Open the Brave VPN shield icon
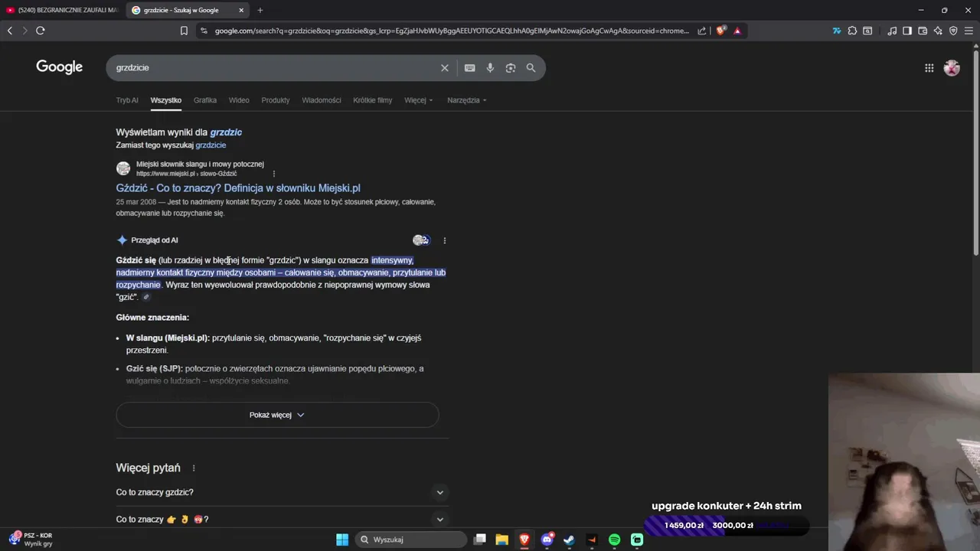This screenshot has width=980, height=551. (953, 31)
